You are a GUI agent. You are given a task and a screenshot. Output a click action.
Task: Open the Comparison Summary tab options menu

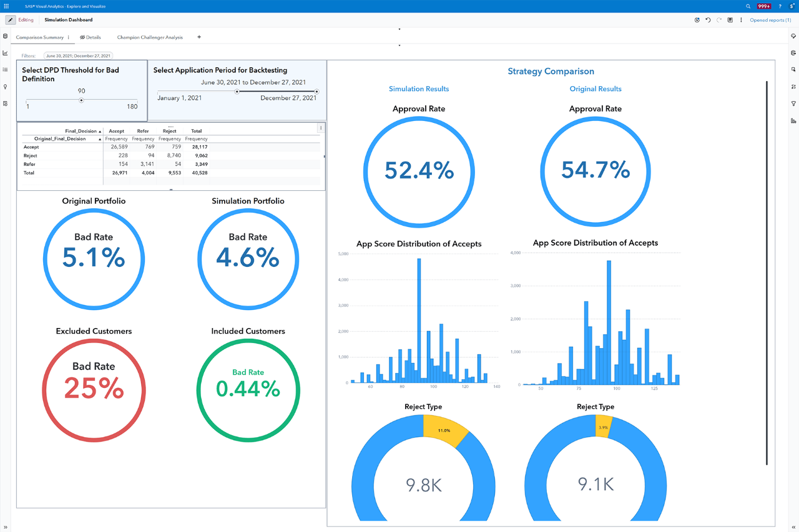[69, 37]
